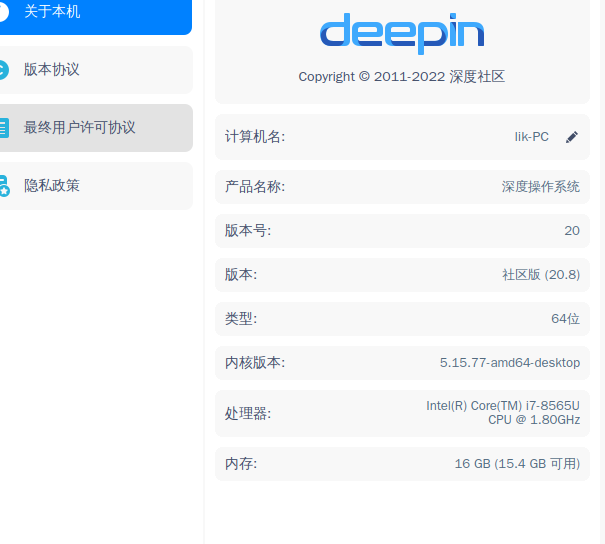Click the processor value Intel Core i7-8565U
Viewport: 605px width, 544px height.
[x=503, y=413]
